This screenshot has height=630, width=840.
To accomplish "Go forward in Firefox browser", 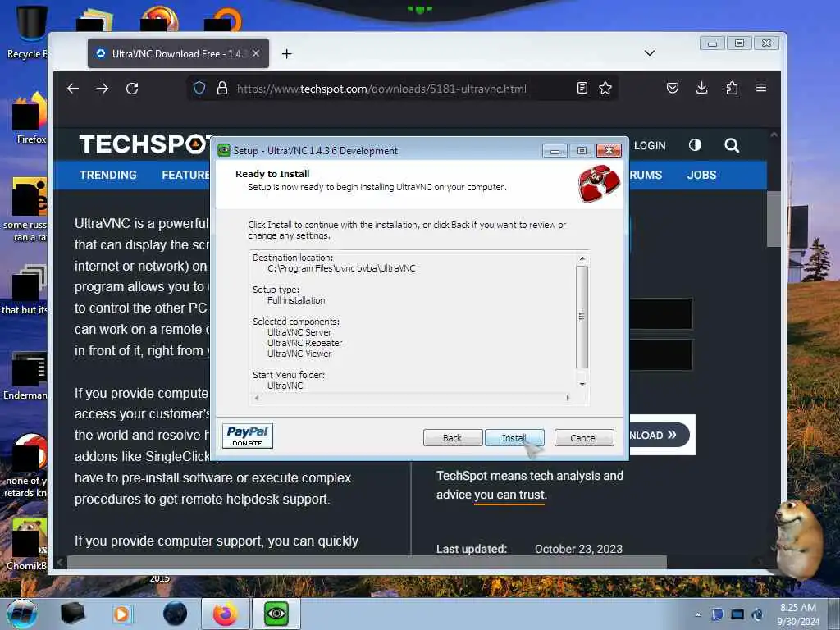I will (103, 89).
